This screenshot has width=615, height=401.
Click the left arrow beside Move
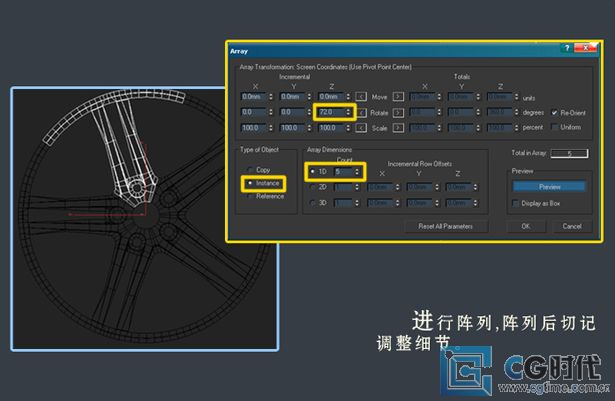pos(361,97)
